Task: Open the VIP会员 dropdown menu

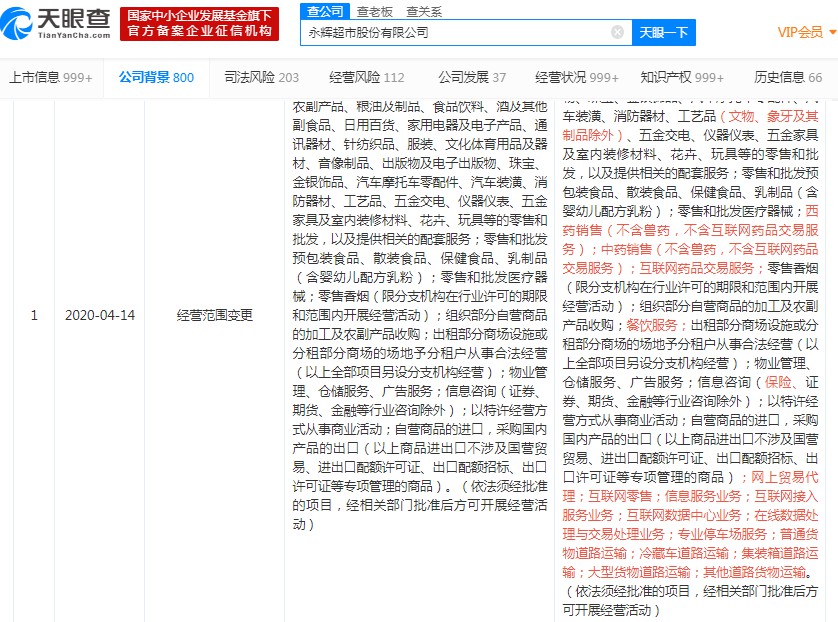Action: click(805, 32)
